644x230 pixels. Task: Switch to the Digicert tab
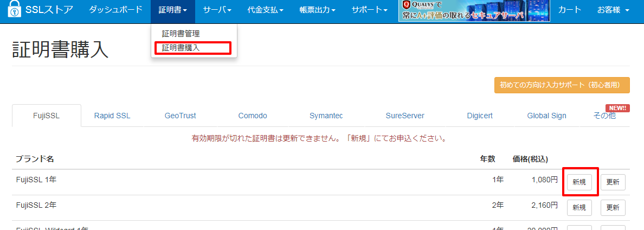(480, 116)
